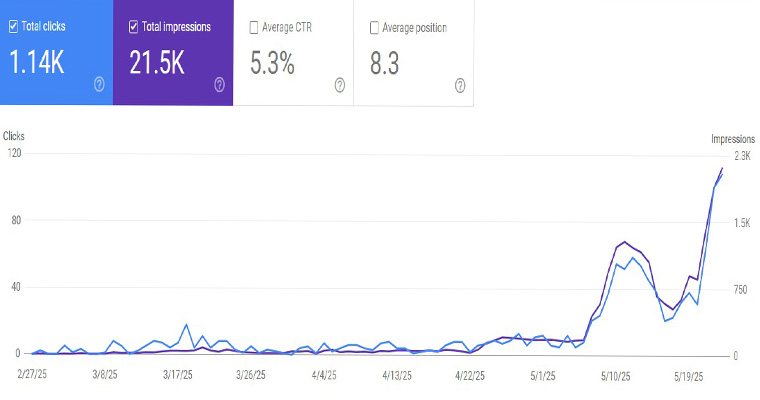Enable the Average CTR checkbox

tap(254, 27)
